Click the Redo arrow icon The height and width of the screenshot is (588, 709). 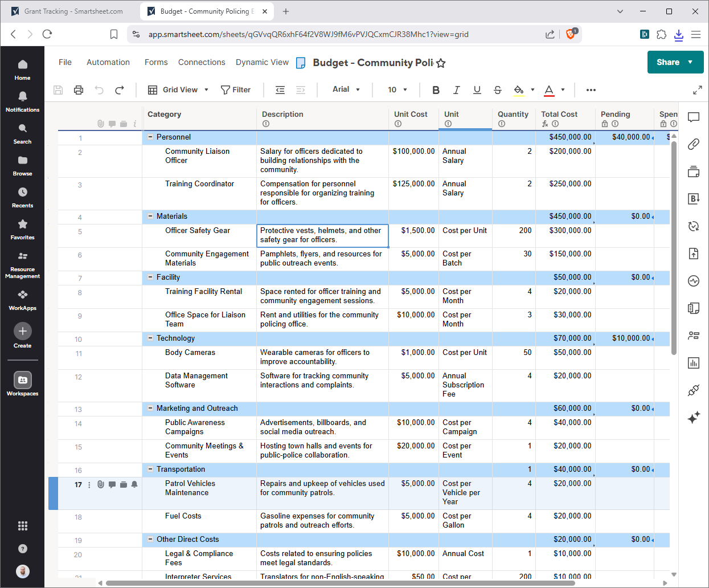(x=120, y=90)
